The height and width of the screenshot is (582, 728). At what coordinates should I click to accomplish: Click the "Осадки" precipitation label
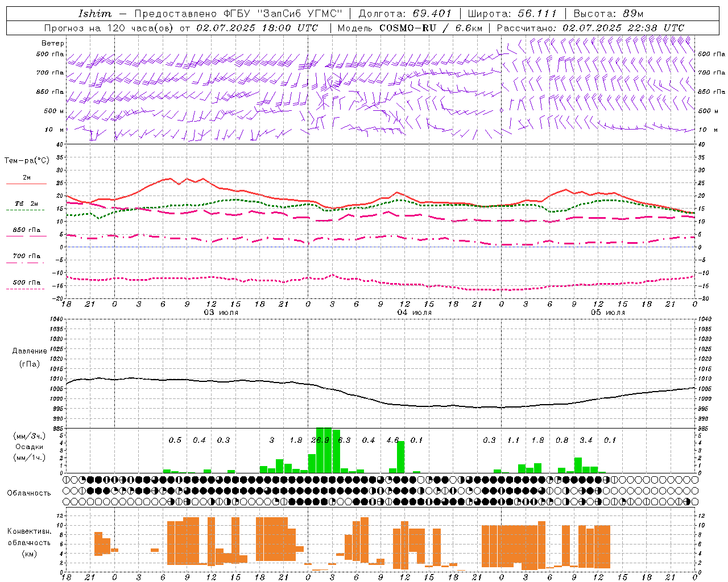coord(30,447)
